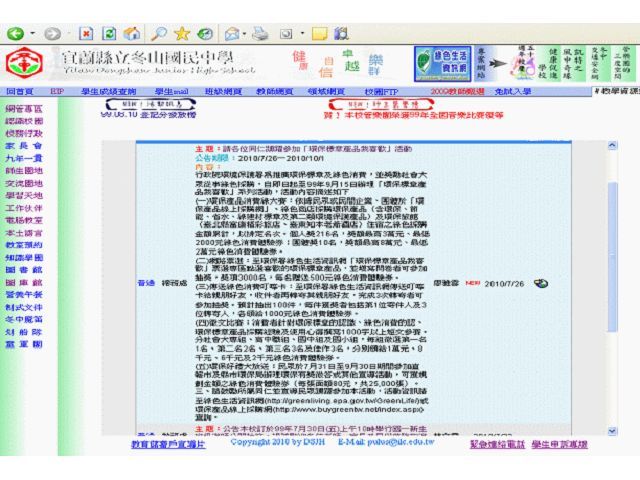The height and width of the screenshot is (480, 640).
Task: Go to the browser Home icon
Action: [131, 33]
